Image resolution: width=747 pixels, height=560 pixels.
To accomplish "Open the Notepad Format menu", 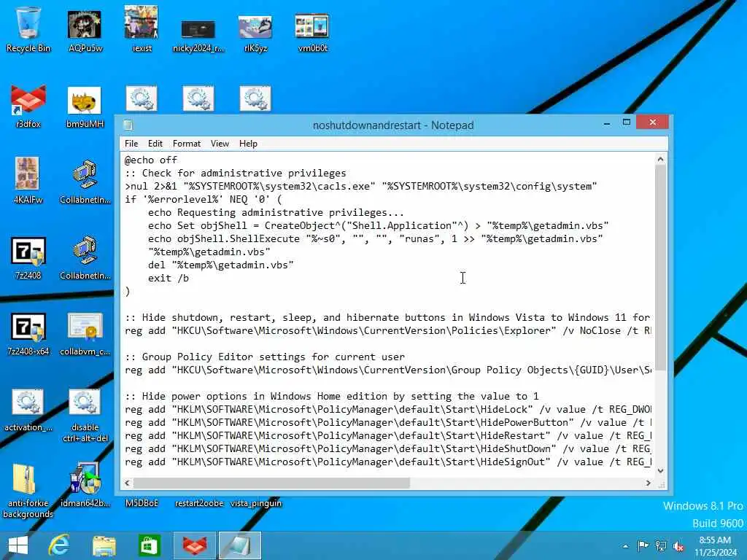I will point(186,144).
